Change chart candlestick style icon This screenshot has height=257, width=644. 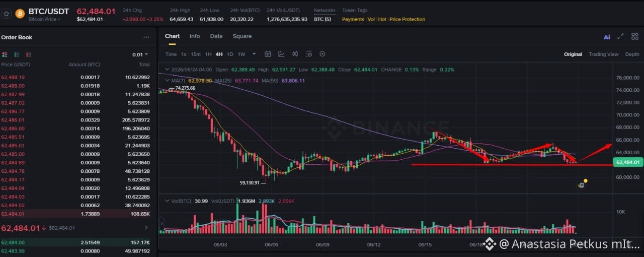point(295,54)
